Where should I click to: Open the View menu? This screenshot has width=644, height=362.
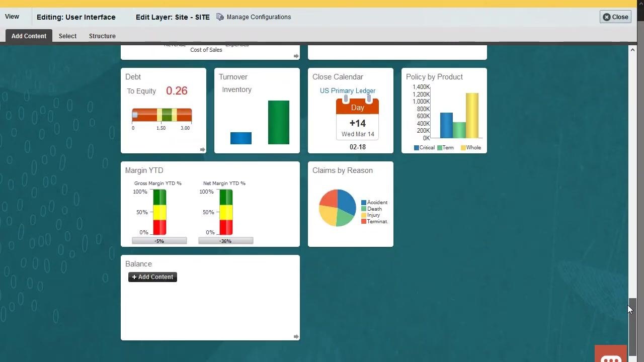[x=12, y=17]
